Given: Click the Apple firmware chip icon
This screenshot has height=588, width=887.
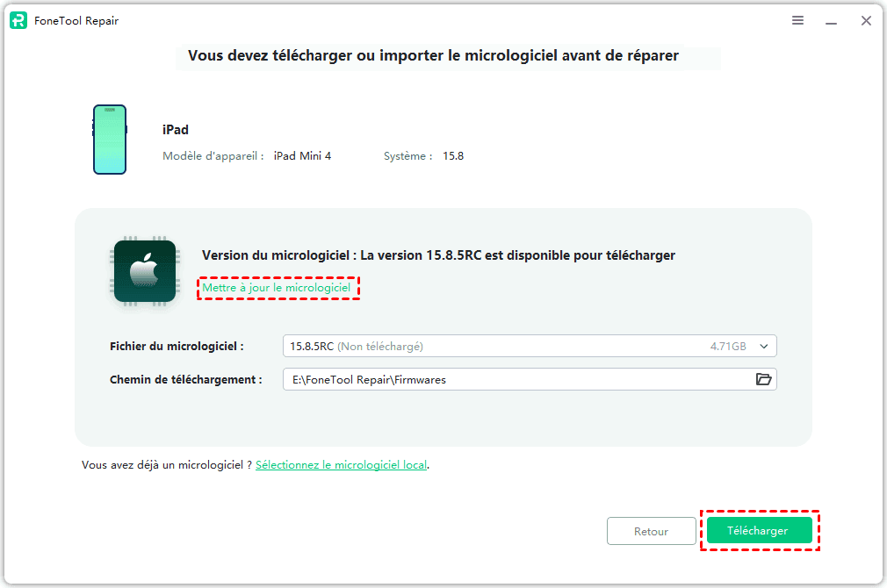Looking at the screenshot, I should [145, 271].
